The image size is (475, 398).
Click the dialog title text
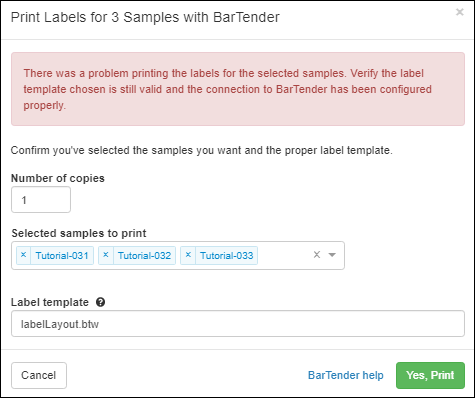click(x=145, y=17)
